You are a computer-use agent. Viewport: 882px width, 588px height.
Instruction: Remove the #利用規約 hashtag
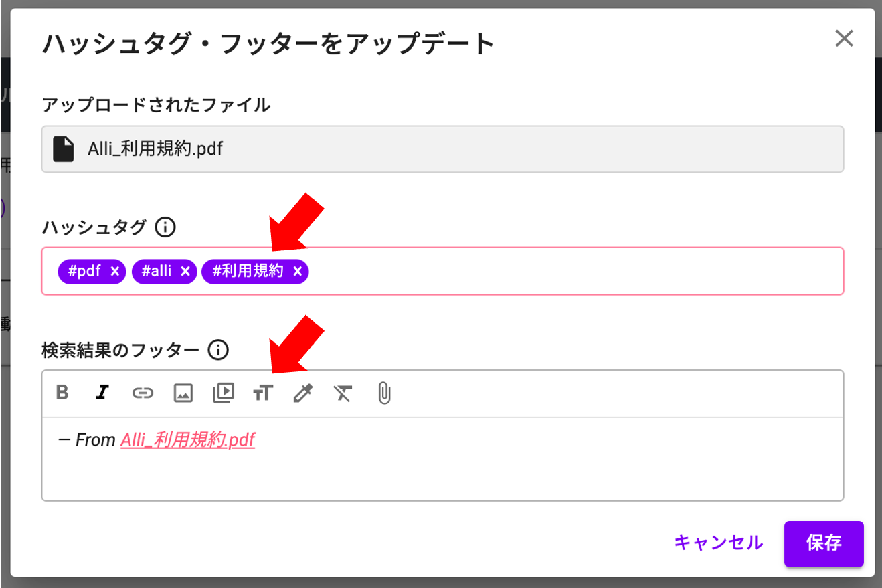[x=298, y=271]
